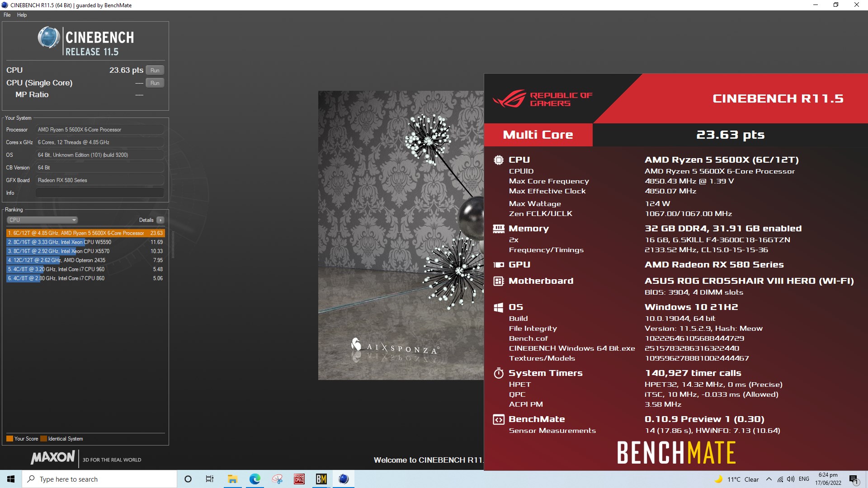Click the taskbar search box

pos(99,479)
